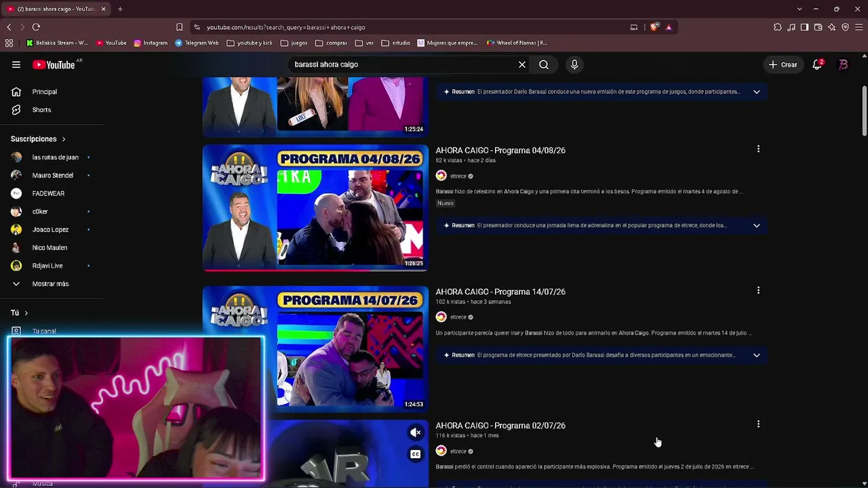Screen dimensions: 868x488
Task: Unmute the Programa 02/07/26 inline preview
Action: click(x=416, y=432)
